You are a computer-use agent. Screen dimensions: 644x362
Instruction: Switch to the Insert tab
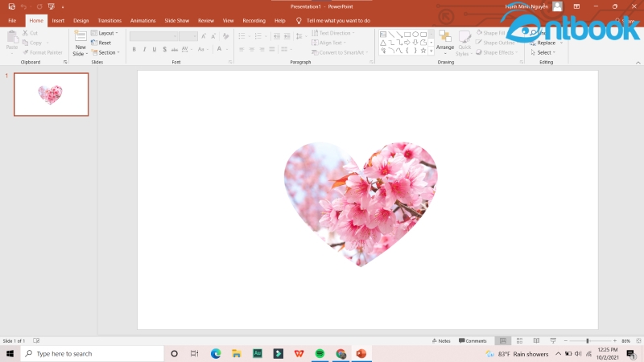pyautogui.click(x=58, y=20)
